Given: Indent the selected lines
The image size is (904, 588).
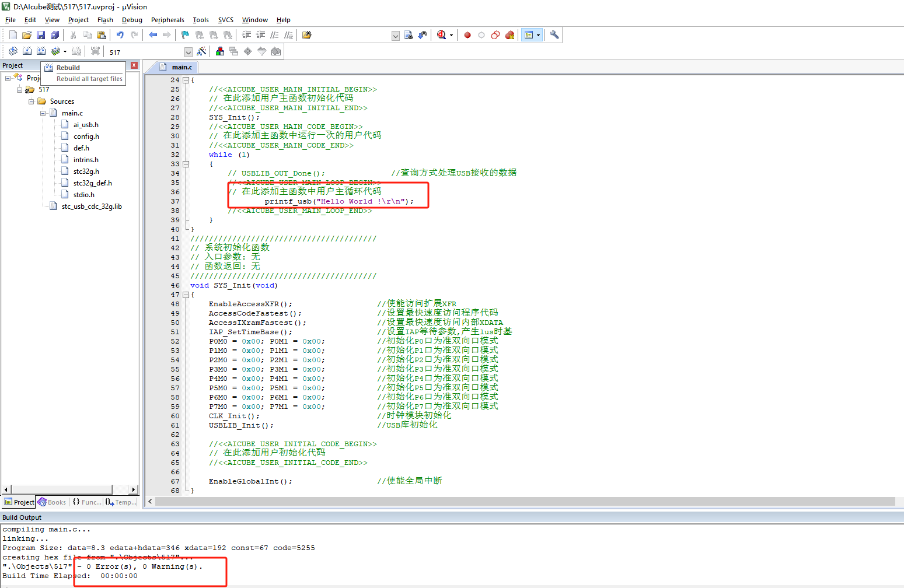Looking at the screenshot, I should point(246,35).
